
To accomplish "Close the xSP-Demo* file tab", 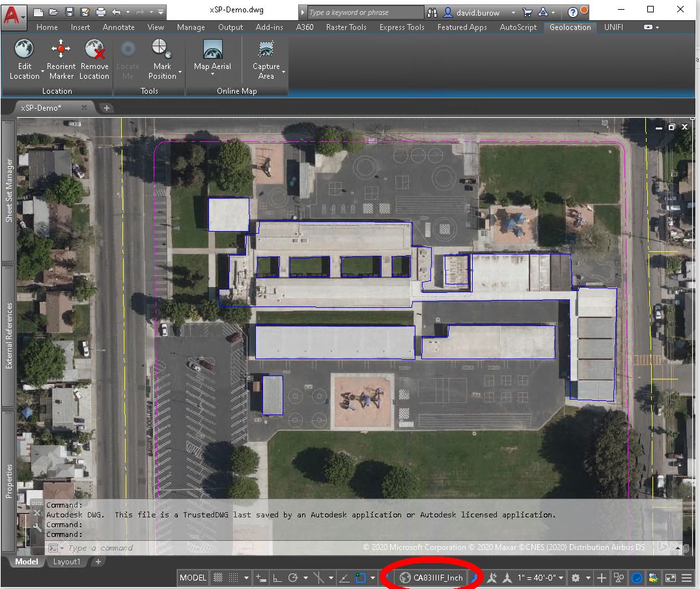I will (84, 107).
